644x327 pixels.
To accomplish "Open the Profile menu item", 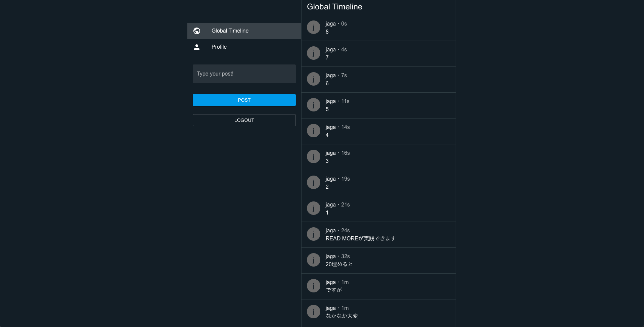I will point(244,47).
